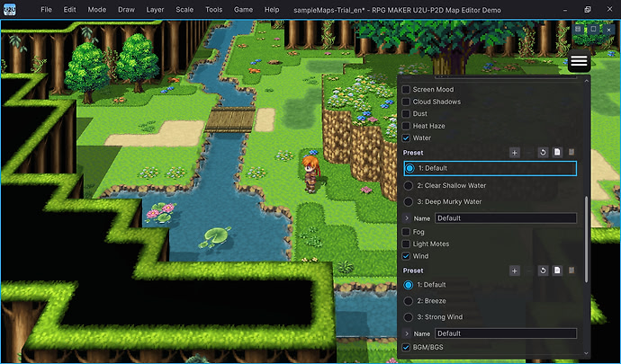This screenshot has height=364, width=621.
Task: Open the File menu
Action: tap(46, 10)
